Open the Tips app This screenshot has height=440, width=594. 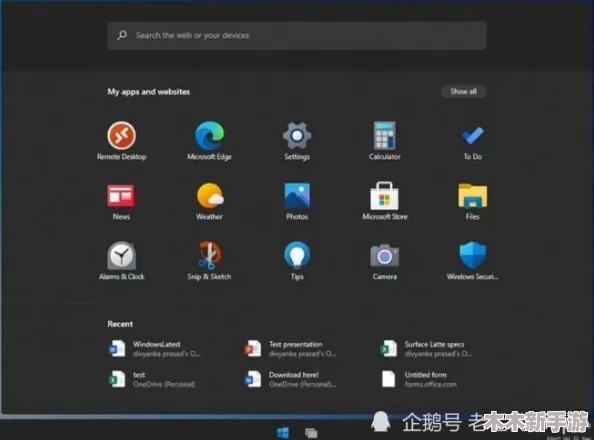pos(297,261)
